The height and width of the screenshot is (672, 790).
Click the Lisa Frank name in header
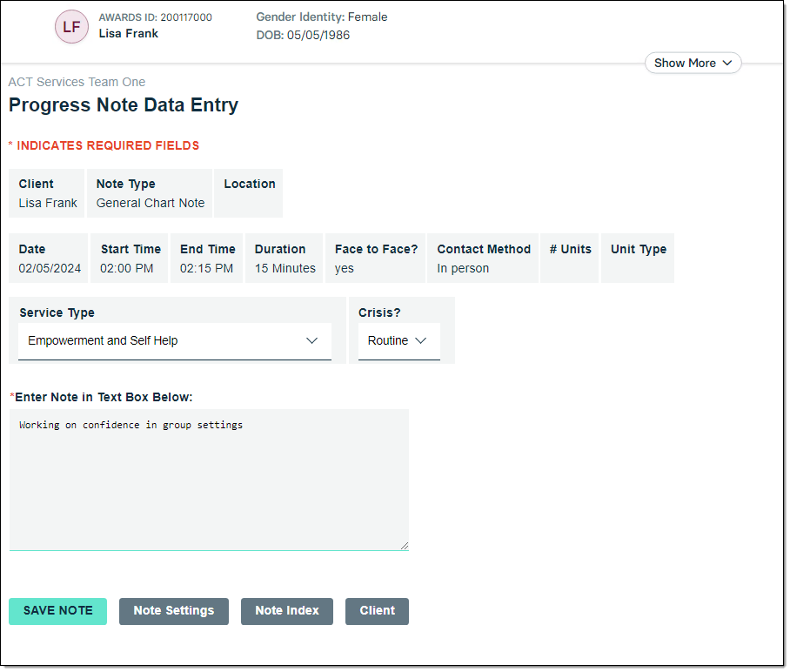[129, 34]
